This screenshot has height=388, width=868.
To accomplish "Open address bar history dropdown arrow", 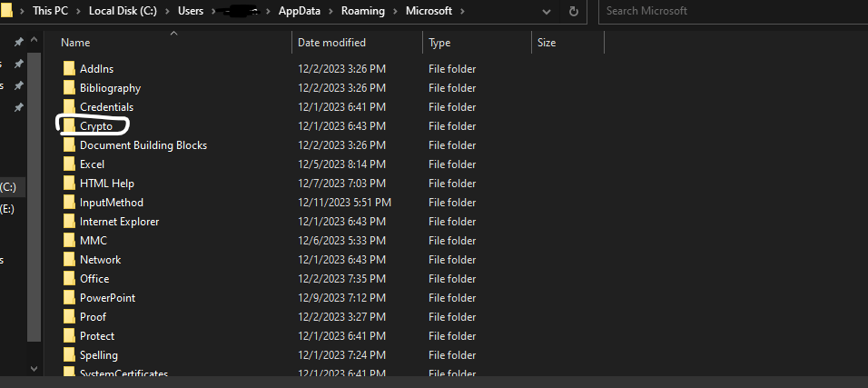I will point(548,12).
